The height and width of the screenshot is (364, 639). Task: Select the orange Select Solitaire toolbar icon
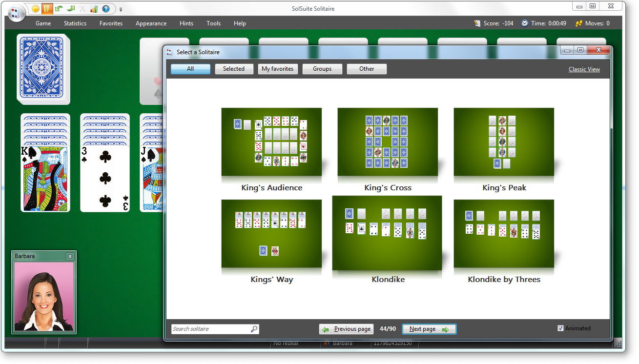(47, 9)
